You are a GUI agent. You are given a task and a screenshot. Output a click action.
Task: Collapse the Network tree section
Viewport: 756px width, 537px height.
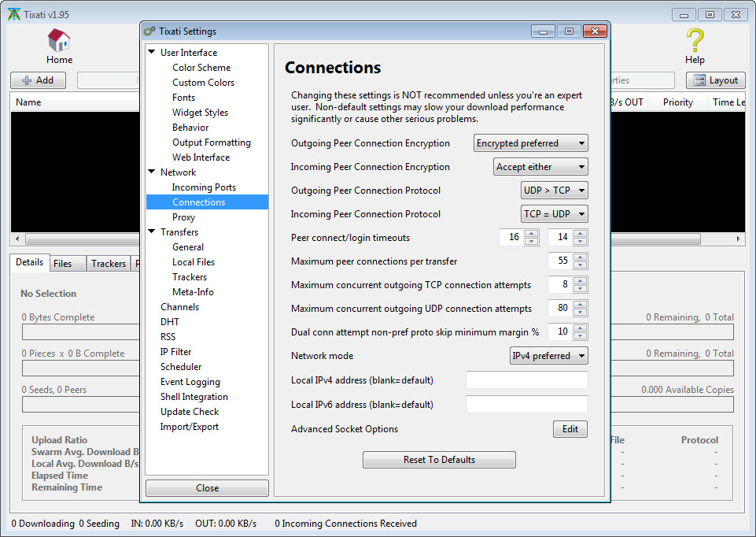[x=152, y=172]
